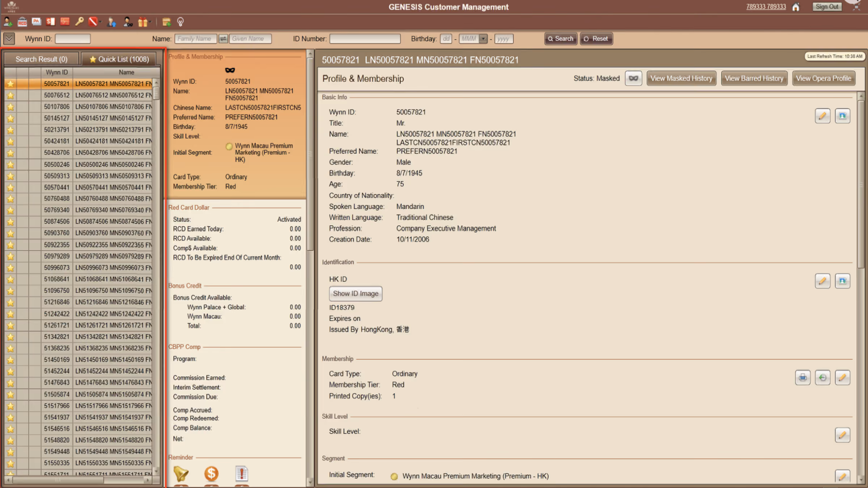Toggle star for Wynn ID 50500246

10,165
